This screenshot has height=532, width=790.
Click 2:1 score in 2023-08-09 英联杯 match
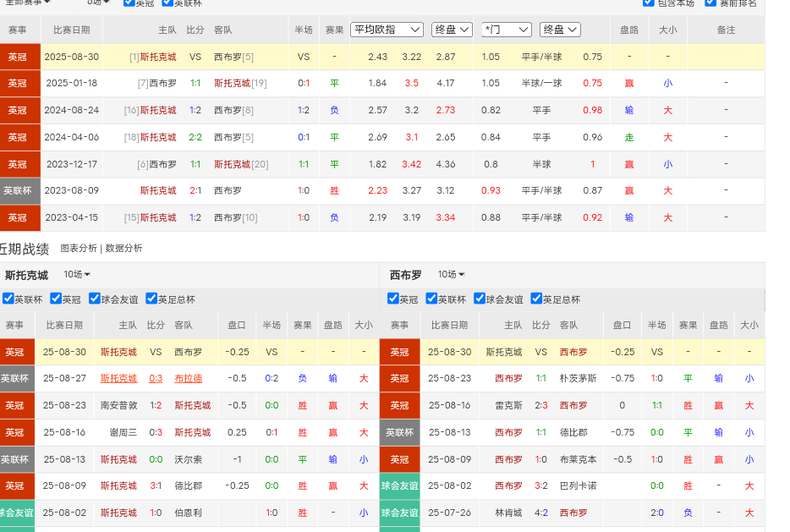[x=195, y=190]
